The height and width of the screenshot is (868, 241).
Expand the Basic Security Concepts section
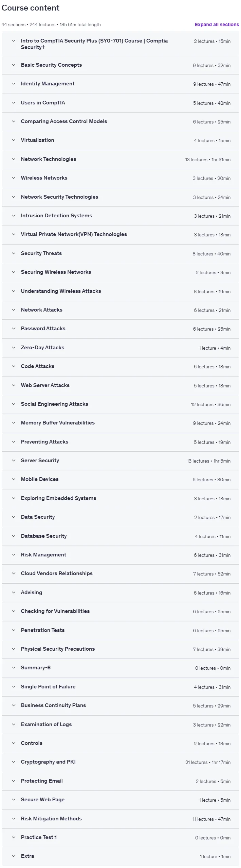pyautogui.click(x=120, y=65)
